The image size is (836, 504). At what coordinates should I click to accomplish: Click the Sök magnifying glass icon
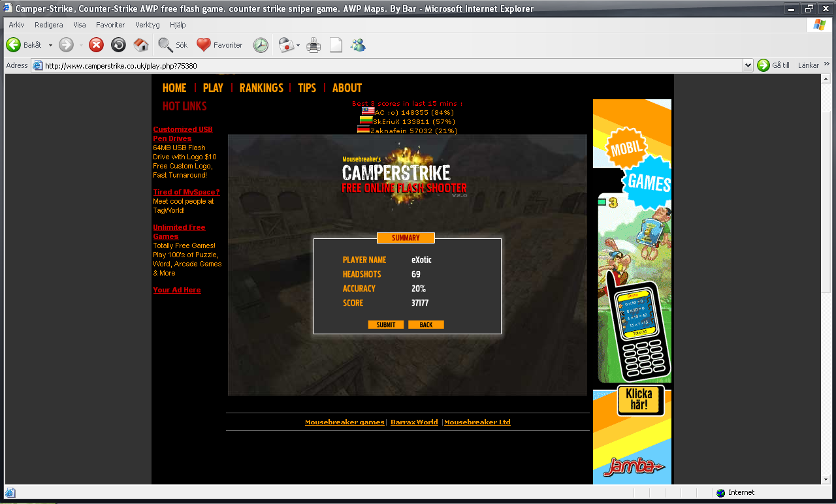165,45
